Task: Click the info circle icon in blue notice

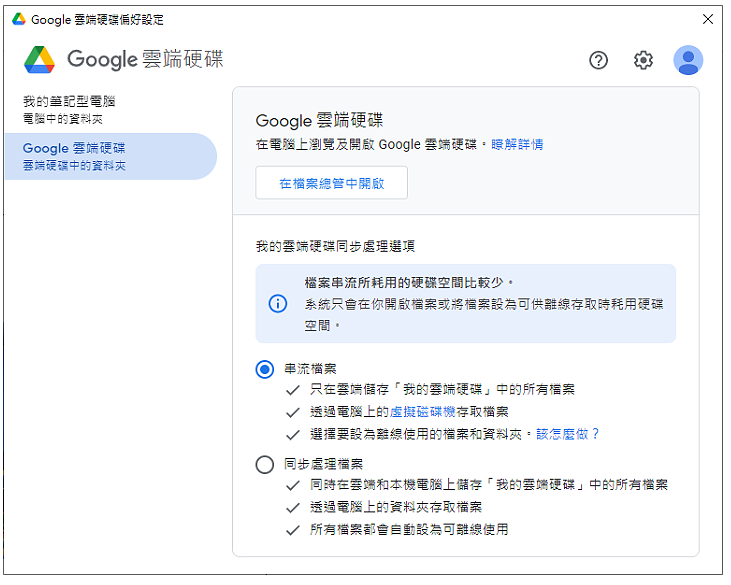Action: click(278, 304)
